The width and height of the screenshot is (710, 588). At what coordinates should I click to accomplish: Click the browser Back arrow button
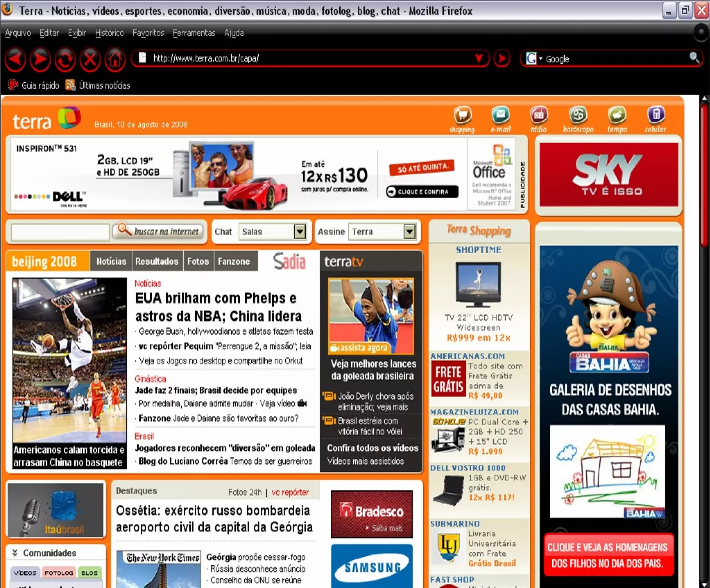(x=15, y=59)
